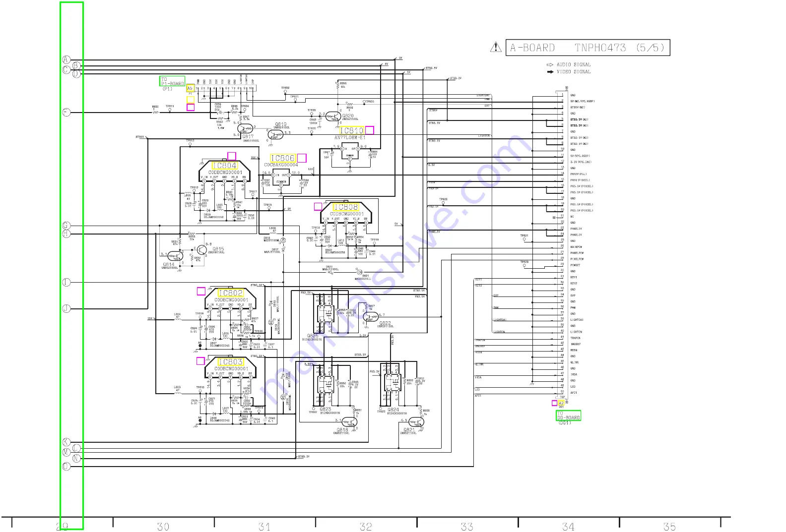Viewport: 786px width, 532px height.
Task: Follow the TO DG-BOARD link box
Action: click(568, 415)
